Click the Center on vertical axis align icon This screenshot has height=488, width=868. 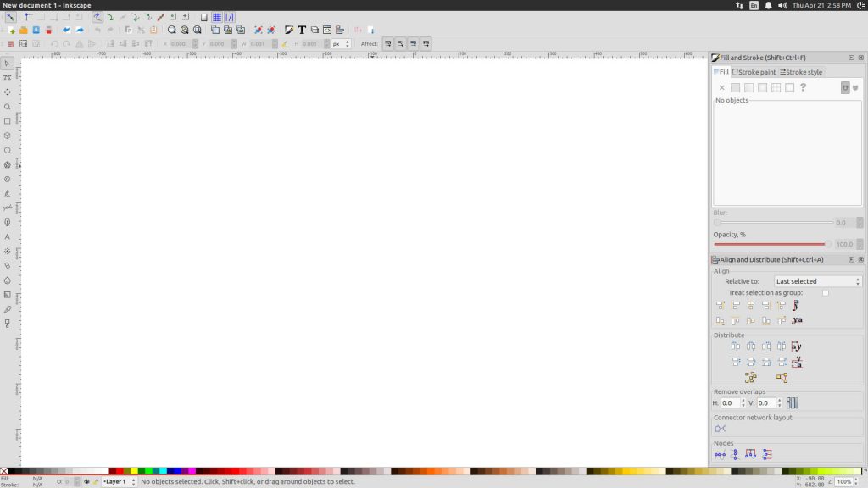click(x=750, y=305)
